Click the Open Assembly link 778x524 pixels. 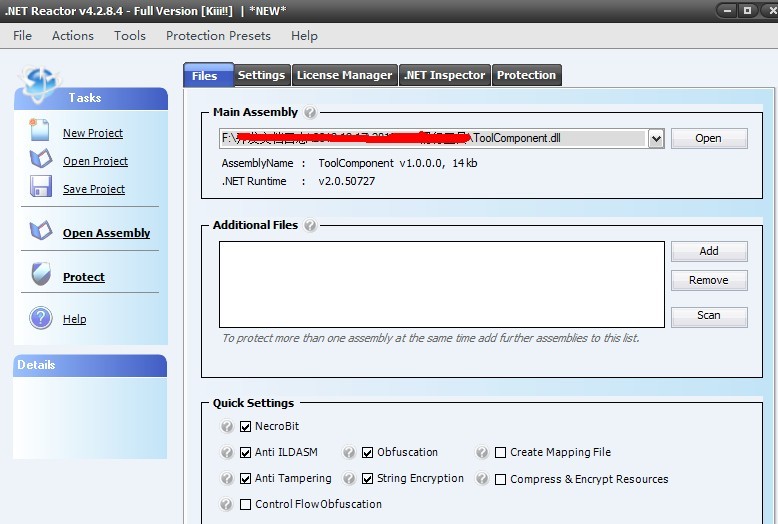[106, 233]
